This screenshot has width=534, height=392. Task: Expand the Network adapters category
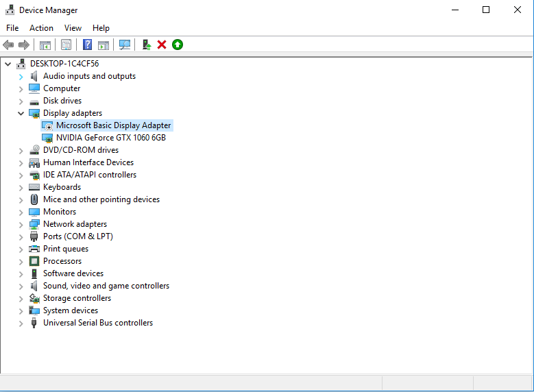click(x=21, y=224)
